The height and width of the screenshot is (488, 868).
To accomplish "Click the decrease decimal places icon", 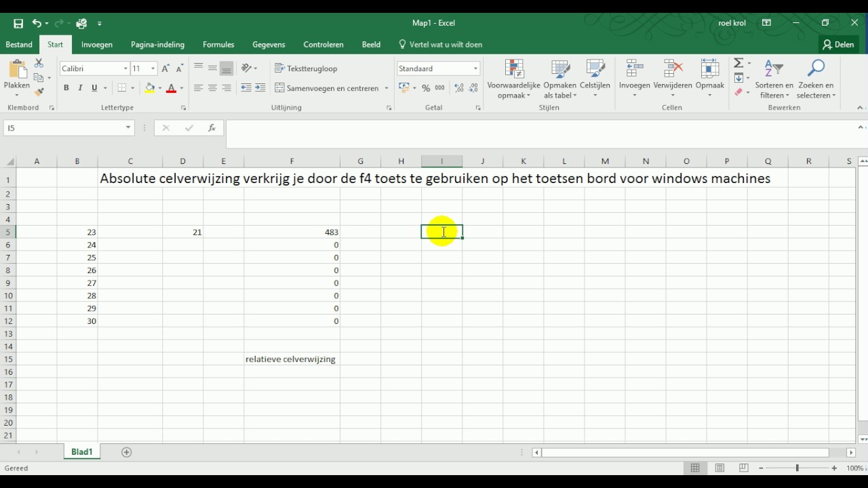I will (x=473, y=88).
